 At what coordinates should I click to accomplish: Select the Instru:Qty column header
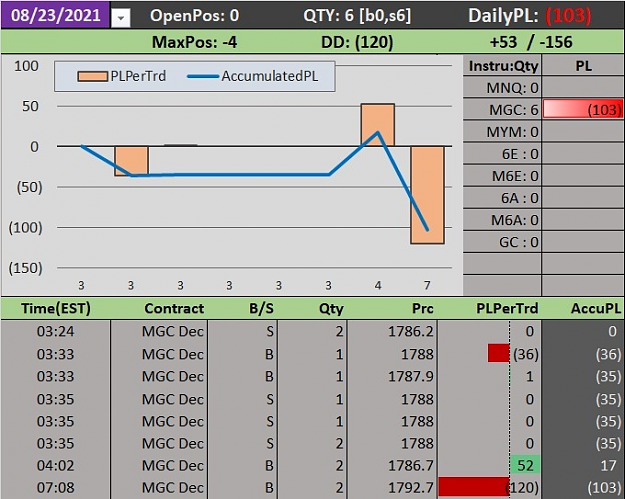coord(503,66)
